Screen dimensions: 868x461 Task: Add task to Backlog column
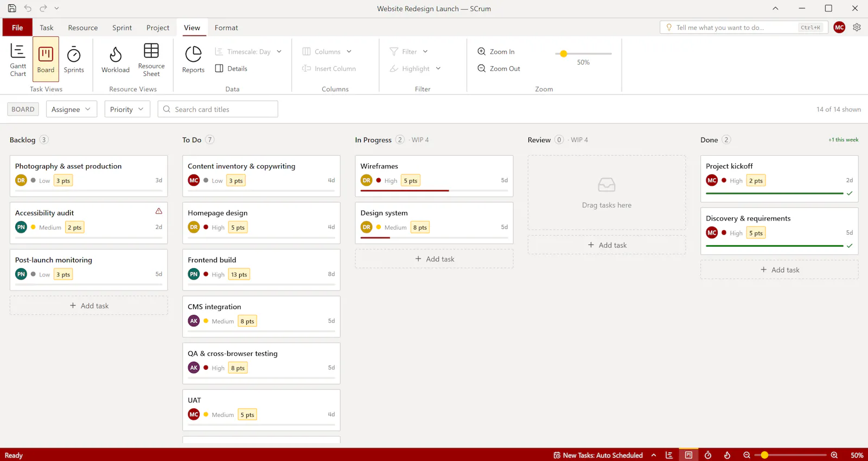click(89, 306)
